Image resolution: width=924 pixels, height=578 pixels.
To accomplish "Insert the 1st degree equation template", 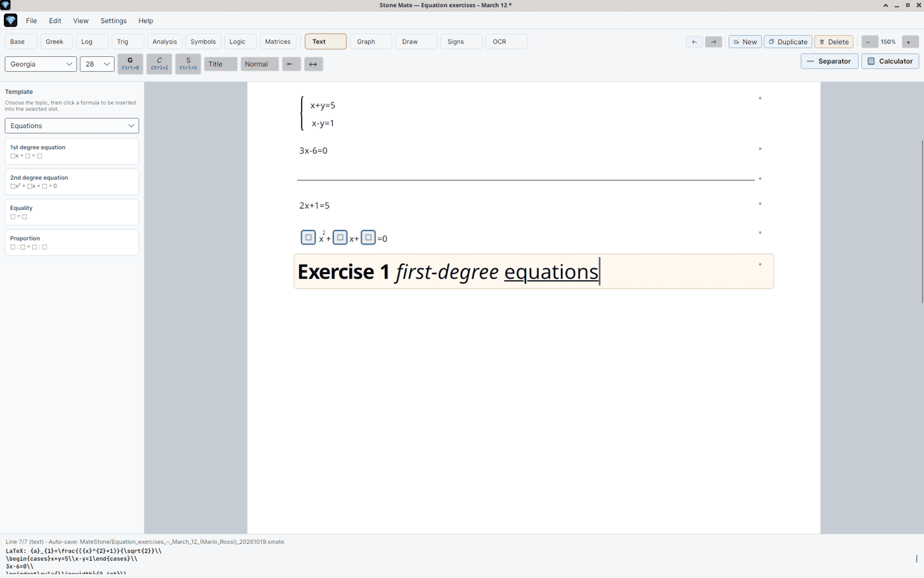I will coord(72,151).
